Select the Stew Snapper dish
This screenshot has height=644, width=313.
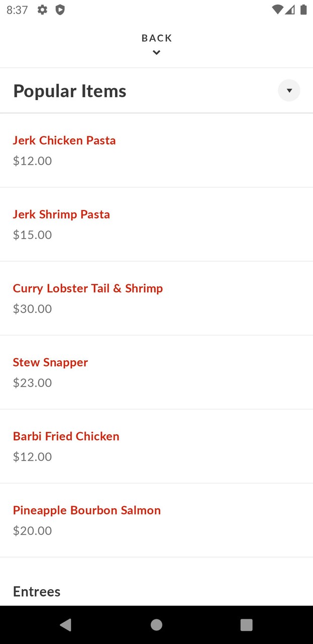(x=50, y=362)
